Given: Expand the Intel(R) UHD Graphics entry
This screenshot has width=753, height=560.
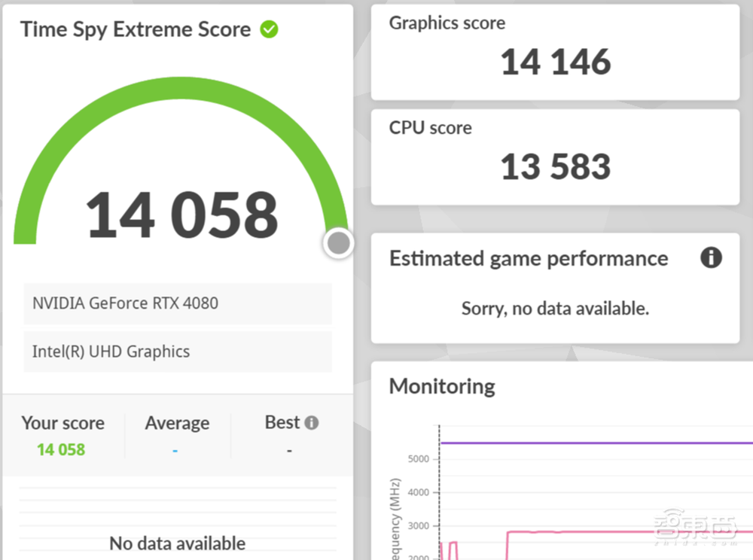Looking at the screenshot, I should click(178, 352).
